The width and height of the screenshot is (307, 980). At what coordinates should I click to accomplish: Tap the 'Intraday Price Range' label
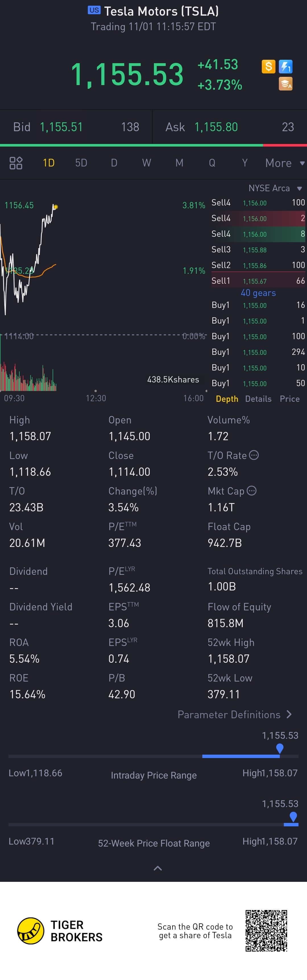[154, 775]
